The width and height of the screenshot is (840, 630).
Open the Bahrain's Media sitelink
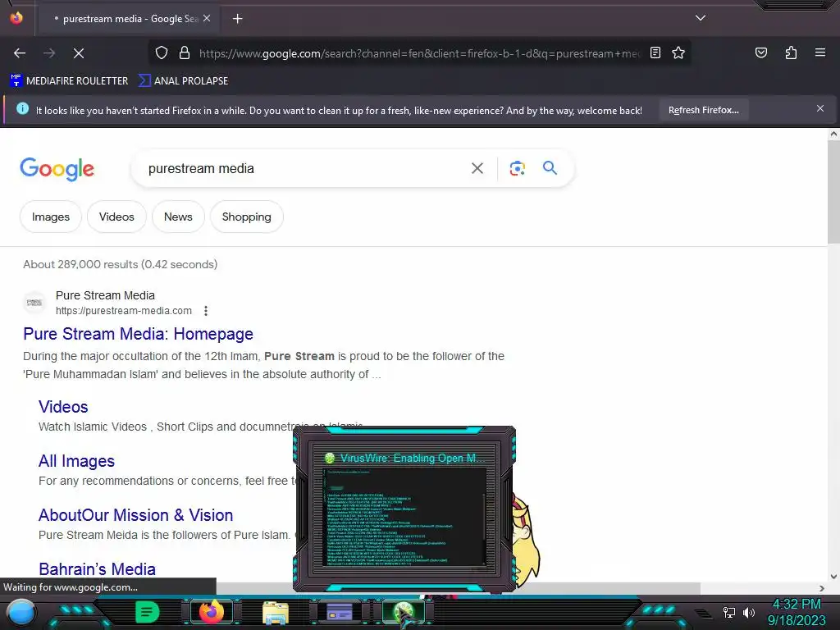click(97, 569)
